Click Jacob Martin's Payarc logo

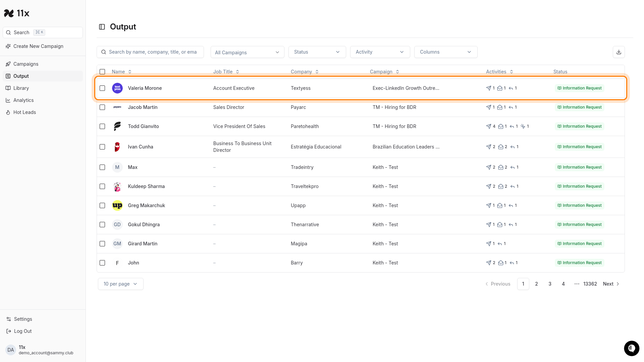click(117, 107)
